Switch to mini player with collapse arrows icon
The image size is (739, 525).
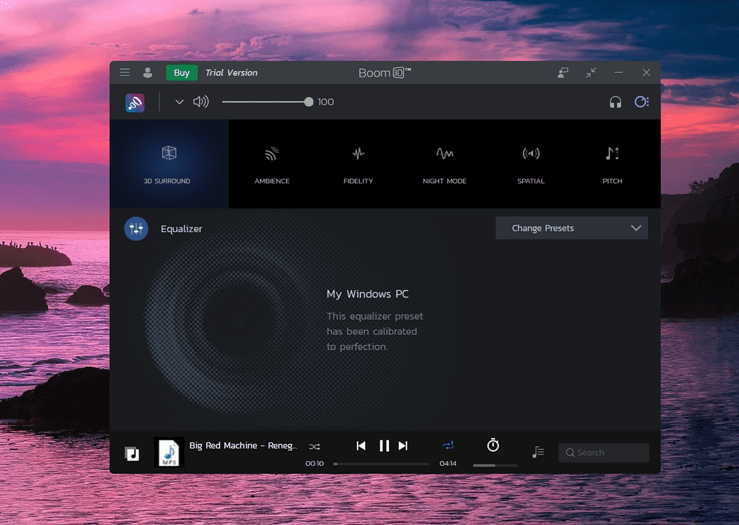(x=591, y=73)
